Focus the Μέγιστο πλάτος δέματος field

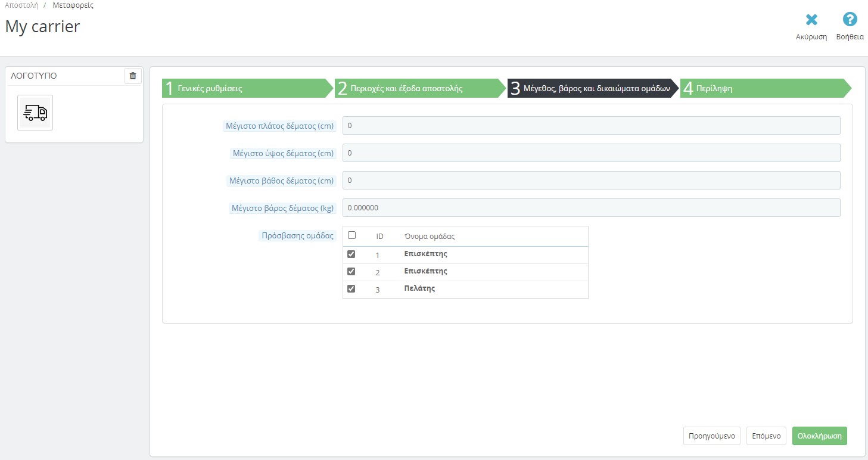click(x=591, y=126)
